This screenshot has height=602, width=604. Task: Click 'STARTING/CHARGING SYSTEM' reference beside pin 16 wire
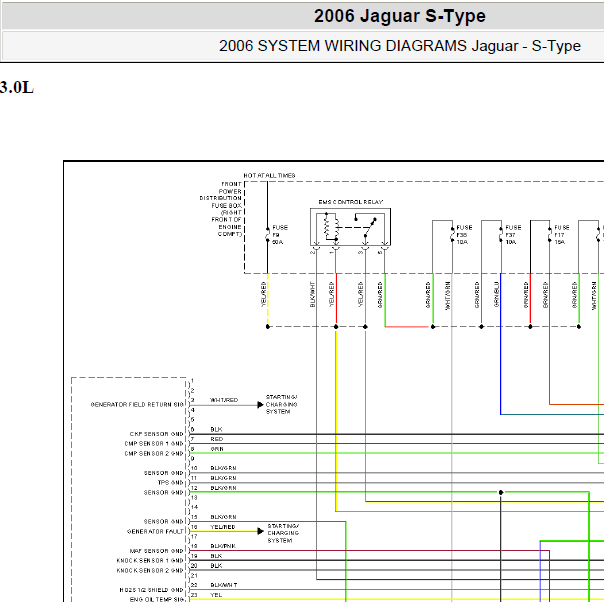click(283, 533)
